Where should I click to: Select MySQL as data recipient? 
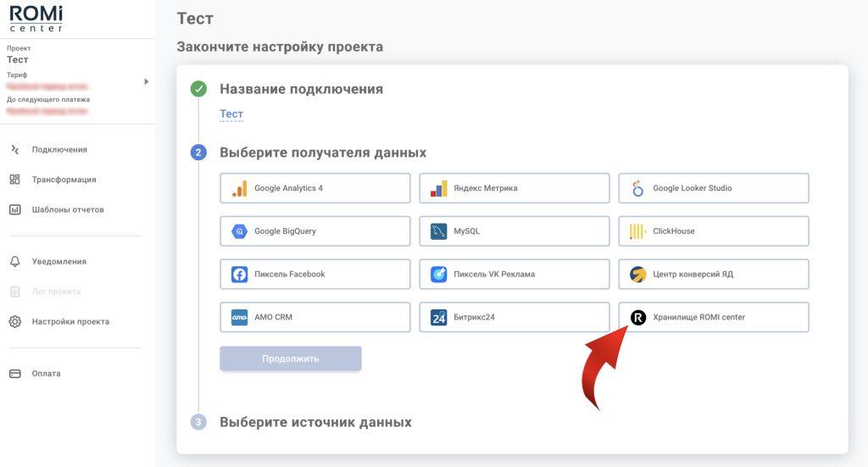point(515,231)
